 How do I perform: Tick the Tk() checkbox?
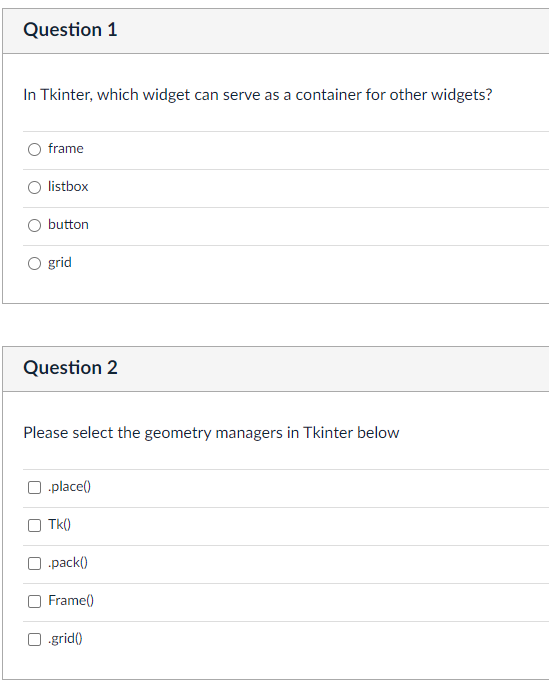pyautogui.click(x=35, y=526)
